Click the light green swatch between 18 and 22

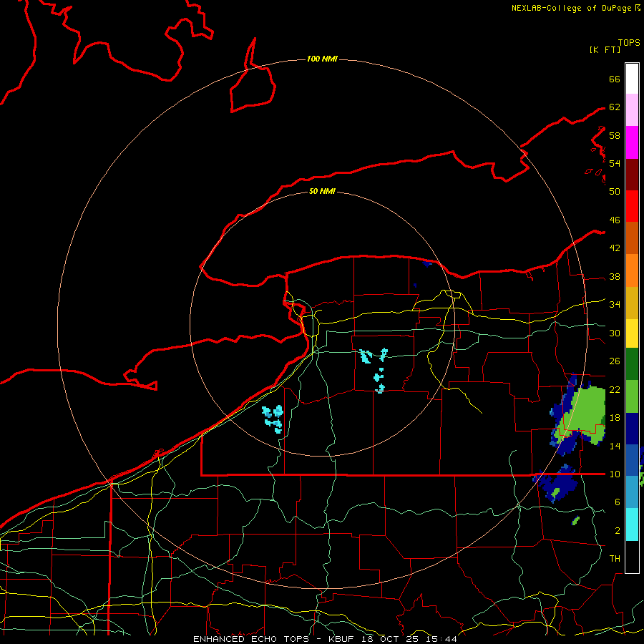[632, 396]
